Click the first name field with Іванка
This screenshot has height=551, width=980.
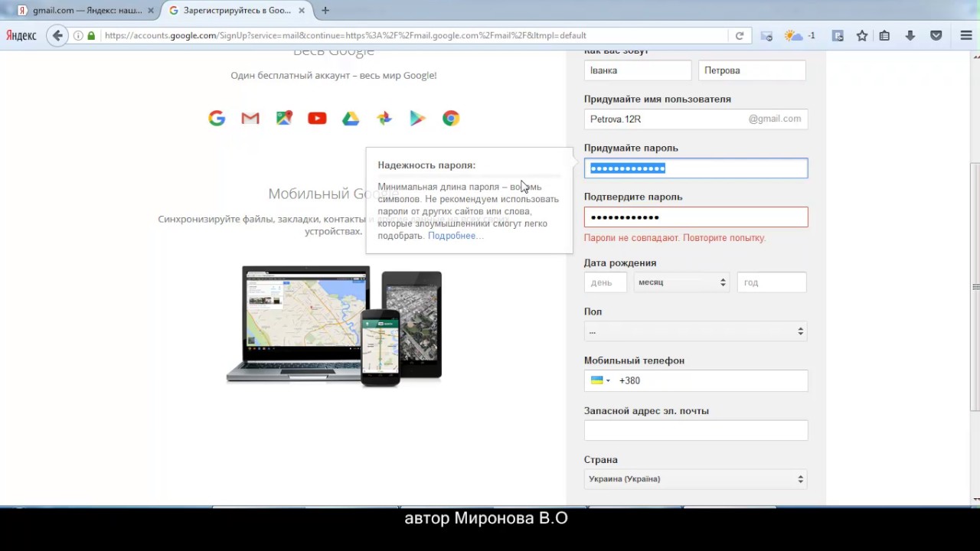638,70
